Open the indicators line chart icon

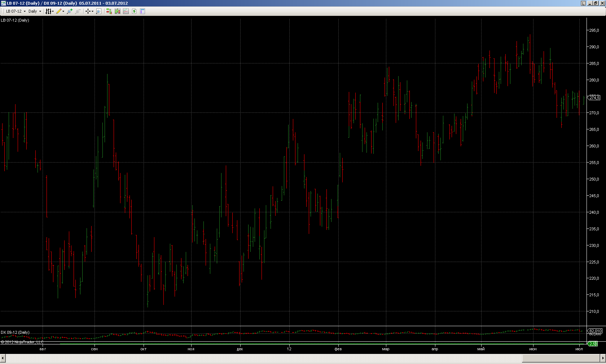(126, 11)
